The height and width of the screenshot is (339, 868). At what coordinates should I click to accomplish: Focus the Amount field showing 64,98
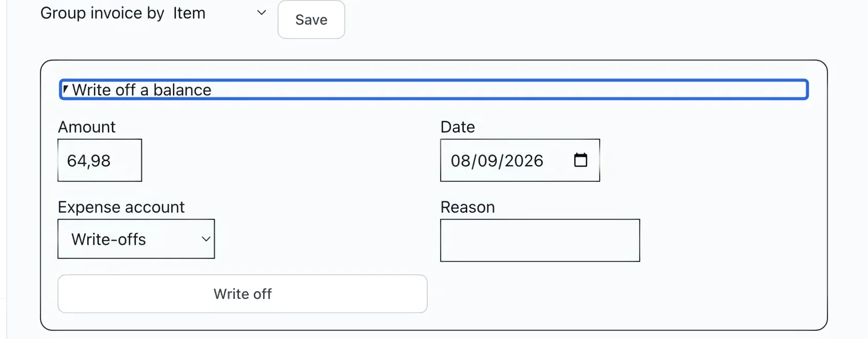[100, 160]
